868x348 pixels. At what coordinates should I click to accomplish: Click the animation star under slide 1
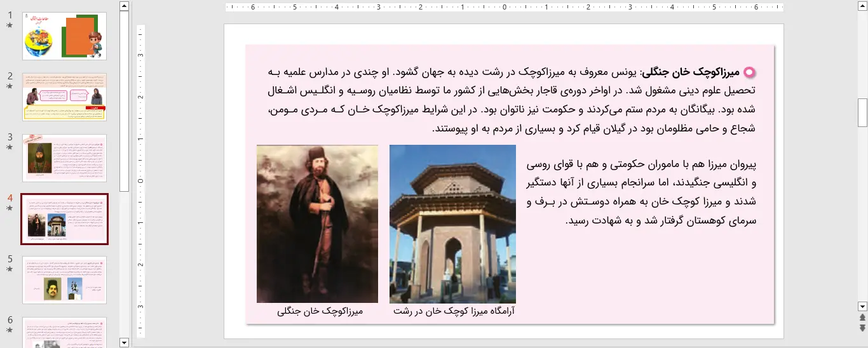click(10, 25)
